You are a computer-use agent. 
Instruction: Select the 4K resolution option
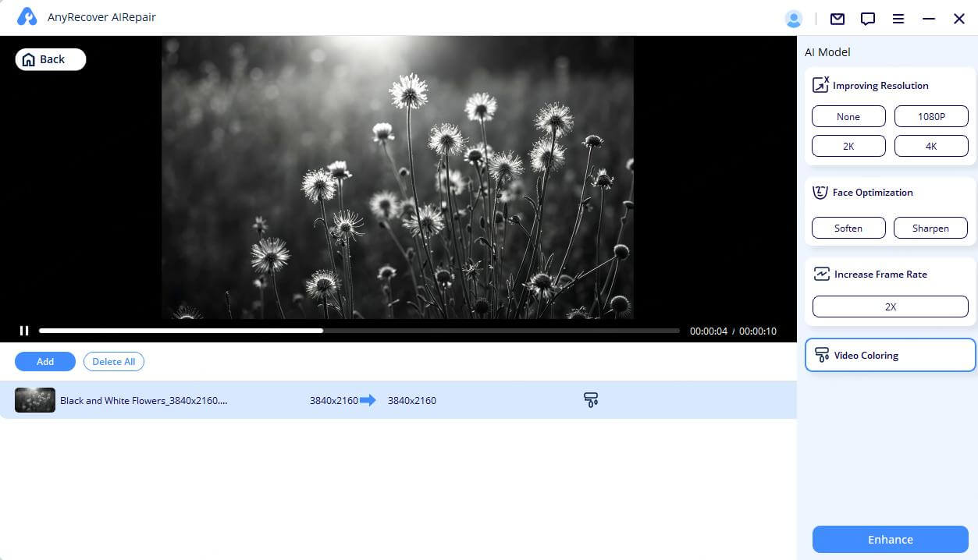tap(930, 146)
